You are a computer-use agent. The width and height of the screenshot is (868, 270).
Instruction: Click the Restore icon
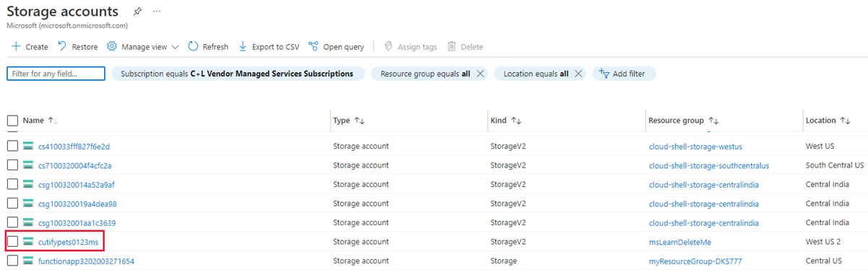click(x=62, y=46)
